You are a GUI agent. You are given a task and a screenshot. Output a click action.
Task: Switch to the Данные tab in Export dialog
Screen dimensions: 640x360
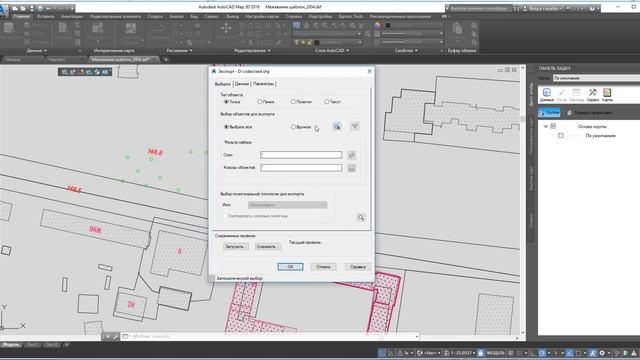click(242, 84)
